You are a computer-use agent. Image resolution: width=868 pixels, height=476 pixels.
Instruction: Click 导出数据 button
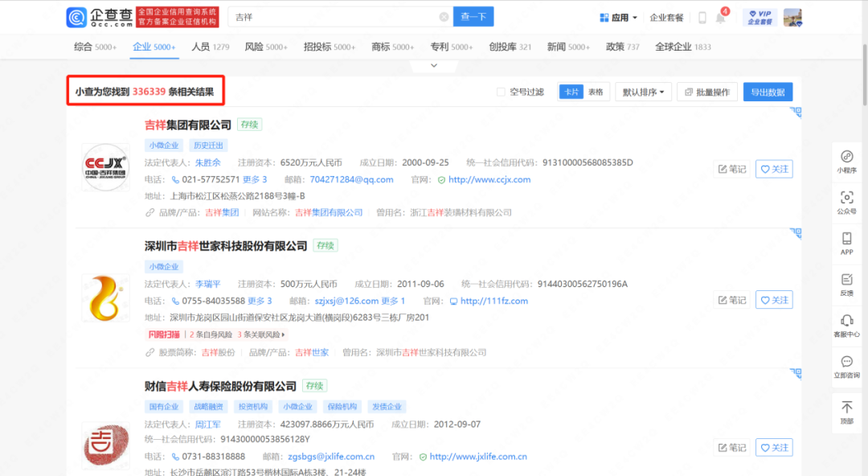tap(768, 92)
